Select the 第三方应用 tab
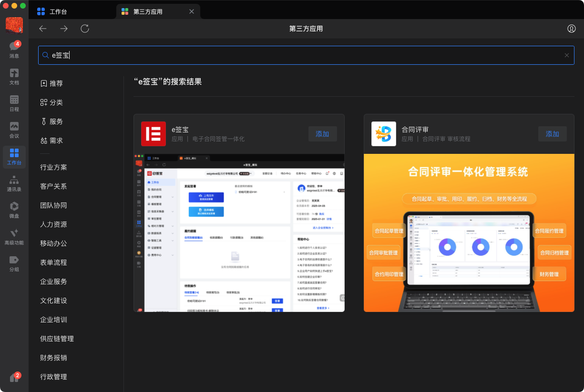Screen dimensions: 584x392 tap(158, 11)
